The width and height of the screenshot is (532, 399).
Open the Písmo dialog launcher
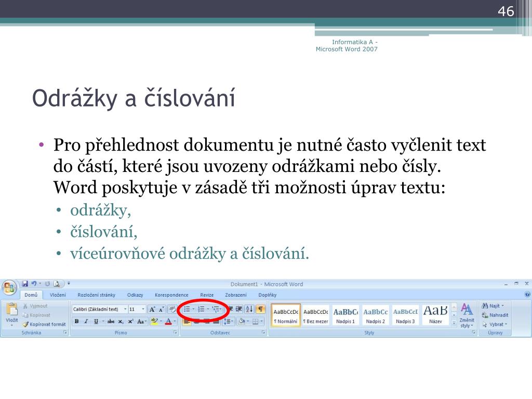175,332
